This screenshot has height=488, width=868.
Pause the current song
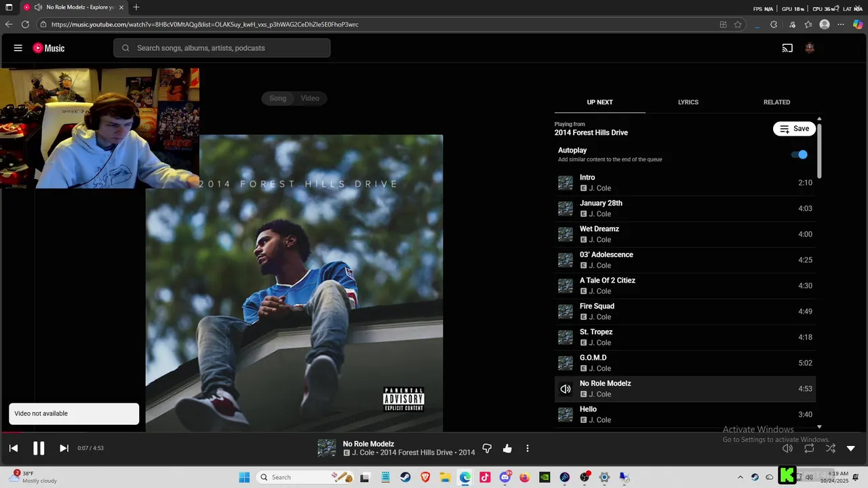(x=39, y=448)
